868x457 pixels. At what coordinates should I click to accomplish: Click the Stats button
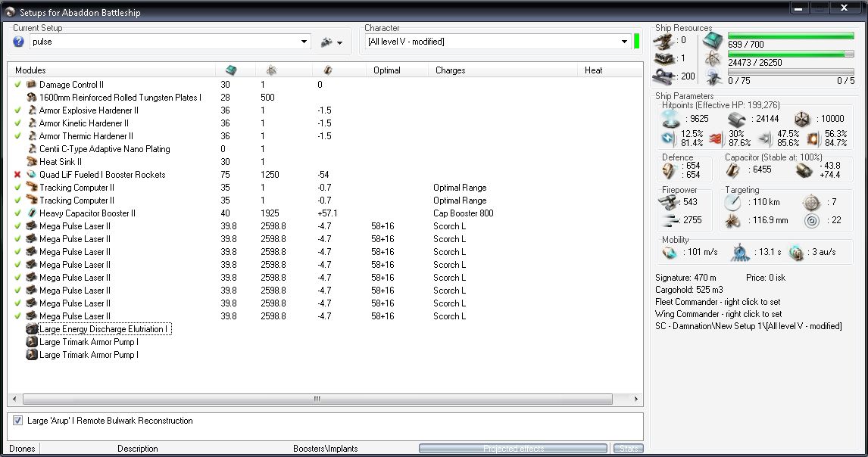click(629, 449)
